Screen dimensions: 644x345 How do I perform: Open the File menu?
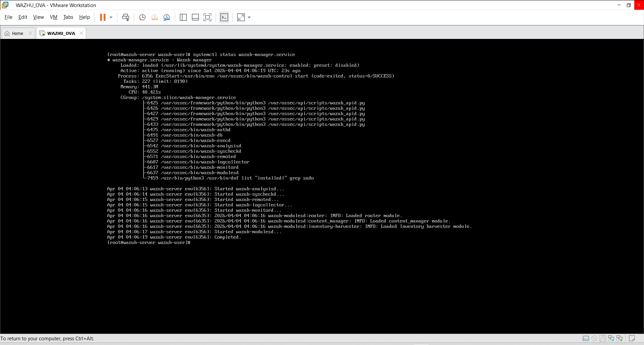pos(8,17)
